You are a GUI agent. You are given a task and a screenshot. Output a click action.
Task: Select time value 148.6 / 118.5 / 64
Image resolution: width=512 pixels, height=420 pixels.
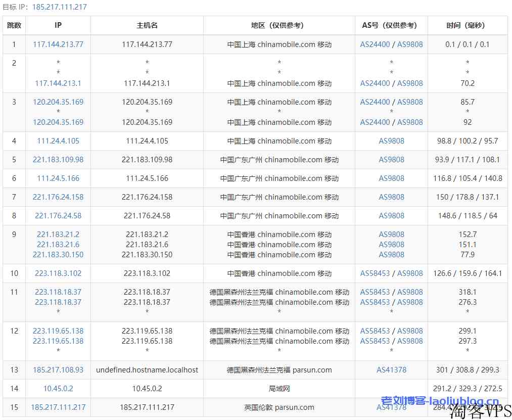click(468, 215)
